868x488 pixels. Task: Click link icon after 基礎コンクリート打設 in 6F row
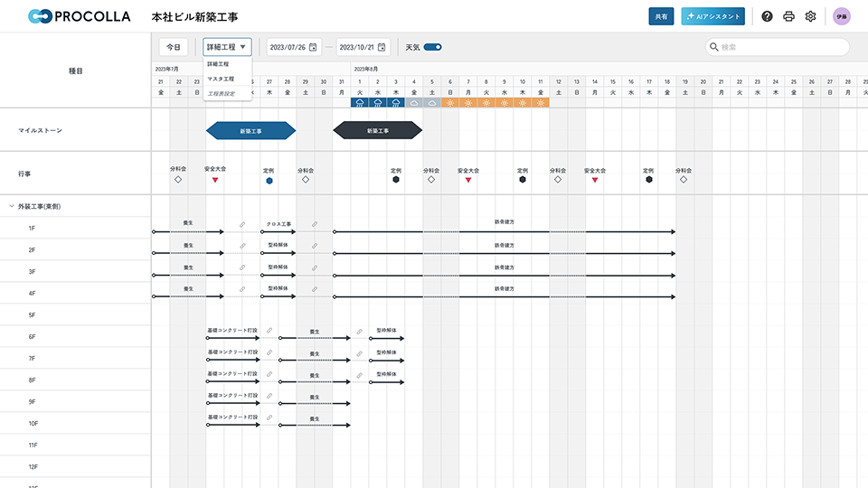pyautogui.click(x=269, y=331)
